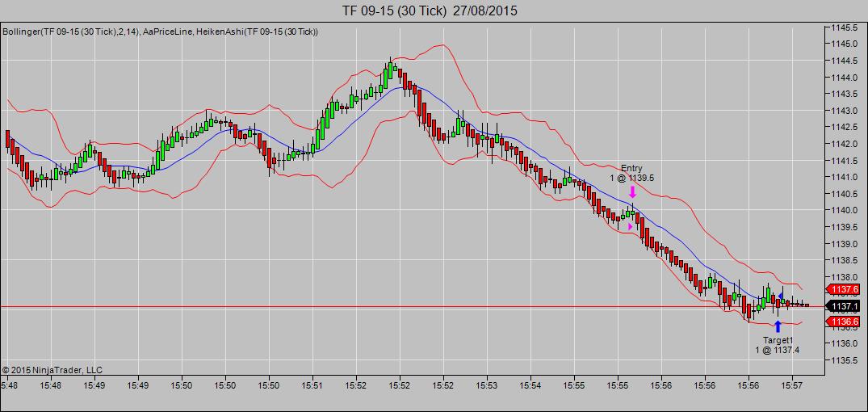Click the 2015 NinjaTrader, LLC copyright text

(x=52, y=370)
